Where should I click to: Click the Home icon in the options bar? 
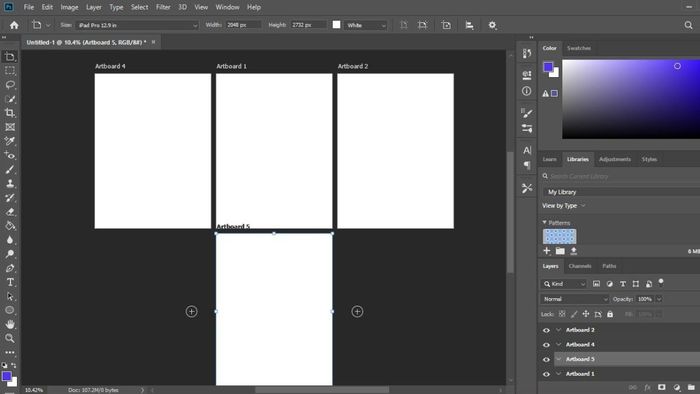[14, 25]
